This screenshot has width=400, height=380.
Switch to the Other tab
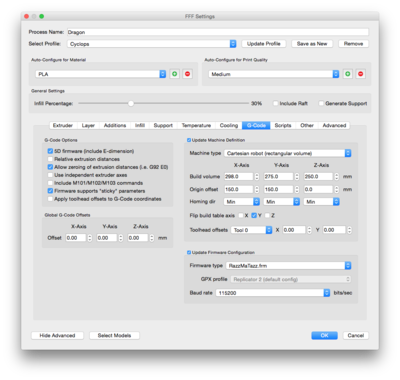(307, 125)
